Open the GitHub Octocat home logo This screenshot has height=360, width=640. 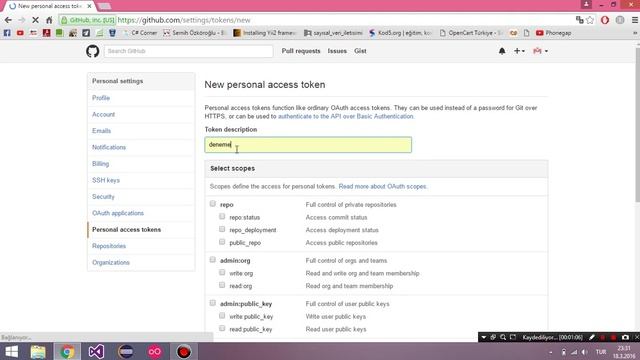click(93, 51)
